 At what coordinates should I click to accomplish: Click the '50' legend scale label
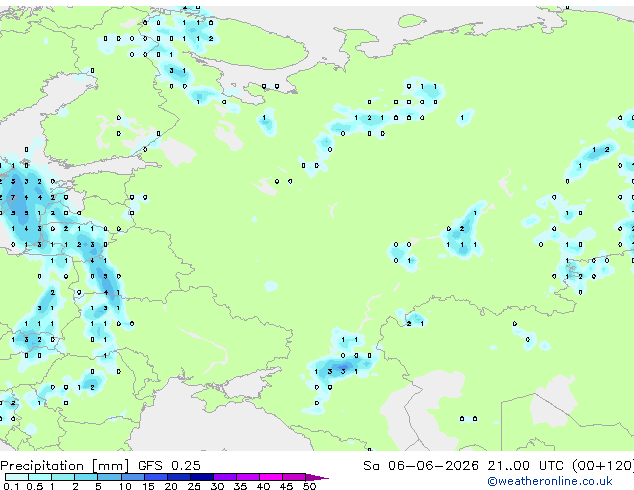click(309, 486)
